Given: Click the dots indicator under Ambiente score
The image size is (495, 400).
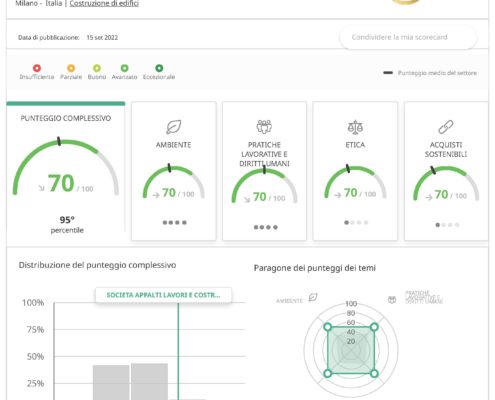Looking at the screenshot, I should click(x=174, y=223).
